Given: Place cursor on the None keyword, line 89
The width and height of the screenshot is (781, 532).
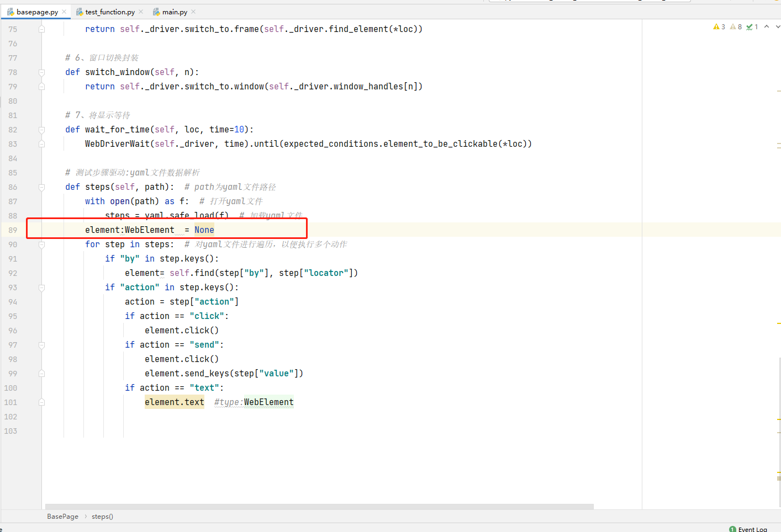Looking at the screenshot, I should coord(204,230).
